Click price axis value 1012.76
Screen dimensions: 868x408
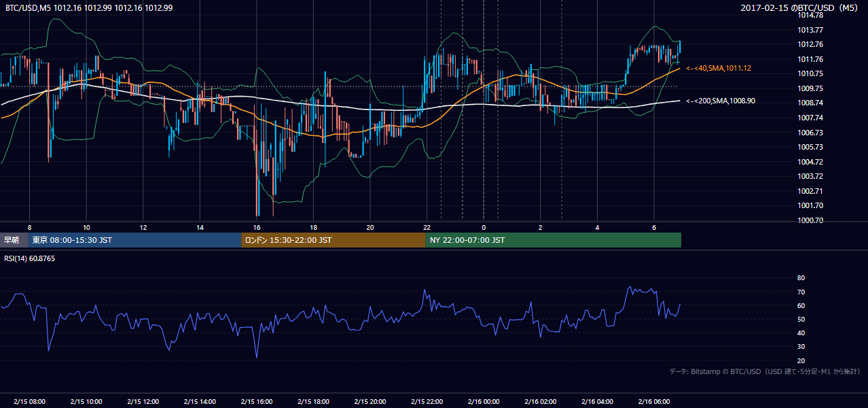pos(812,44)
